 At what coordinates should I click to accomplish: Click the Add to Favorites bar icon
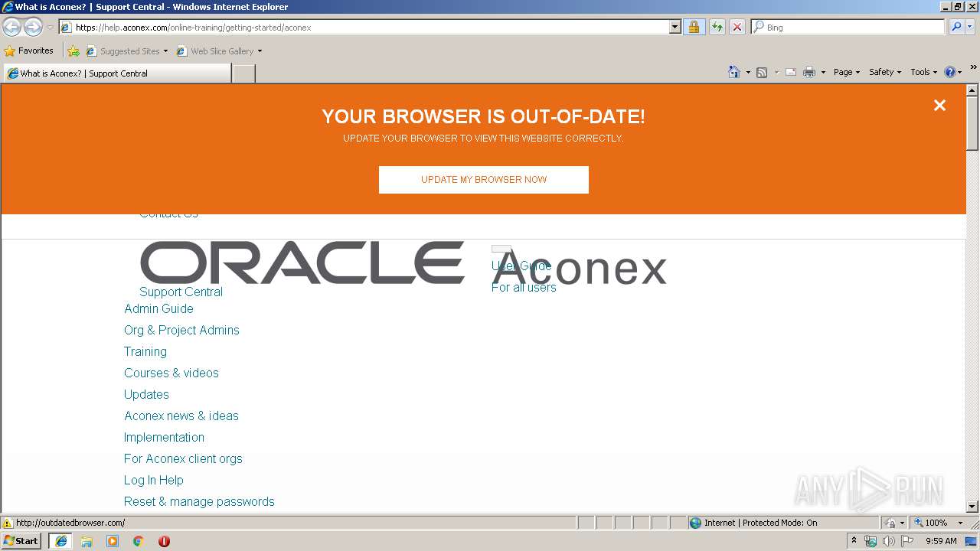(73, 51)
